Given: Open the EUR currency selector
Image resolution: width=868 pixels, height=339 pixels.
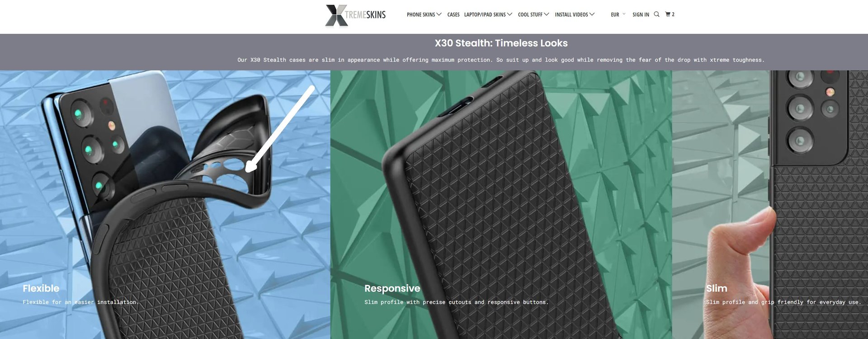Looking at the screenshot, I should pyautogui.click(x=618, y=15).
